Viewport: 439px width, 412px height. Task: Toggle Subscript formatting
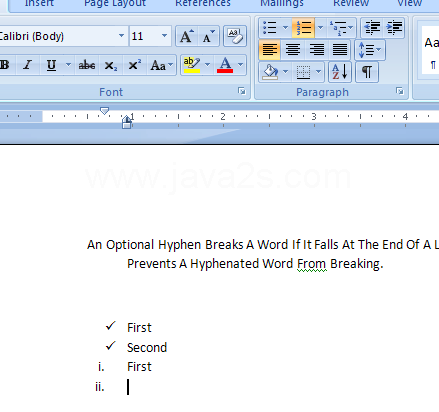coord(111,65)
